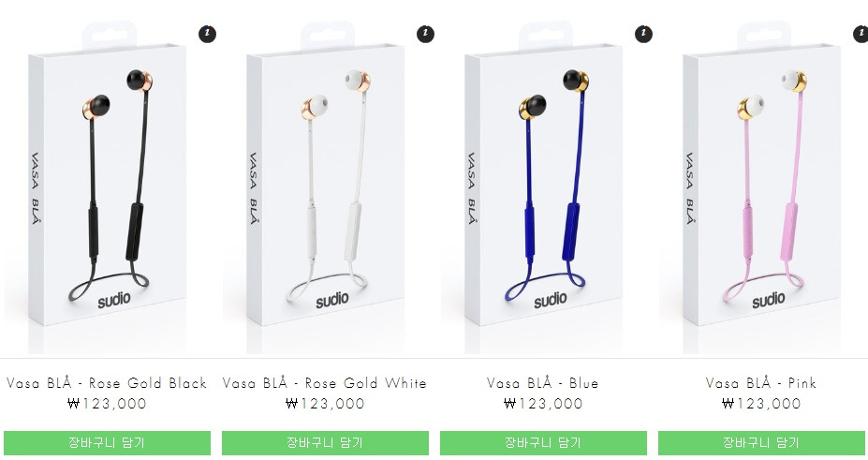
Task: Open the Vasa BLÅ - Rose Gold White title link
Action: pos(325,383)
